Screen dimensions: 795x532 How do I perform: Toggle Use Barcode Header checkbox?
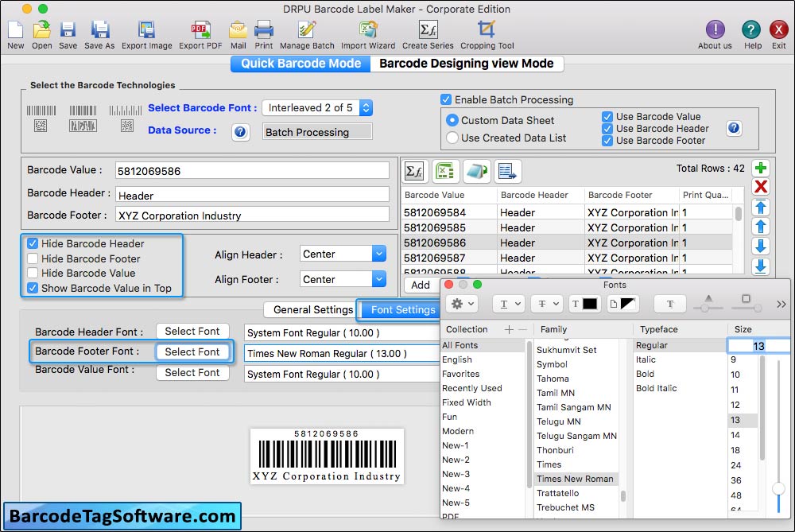(607, 128)
